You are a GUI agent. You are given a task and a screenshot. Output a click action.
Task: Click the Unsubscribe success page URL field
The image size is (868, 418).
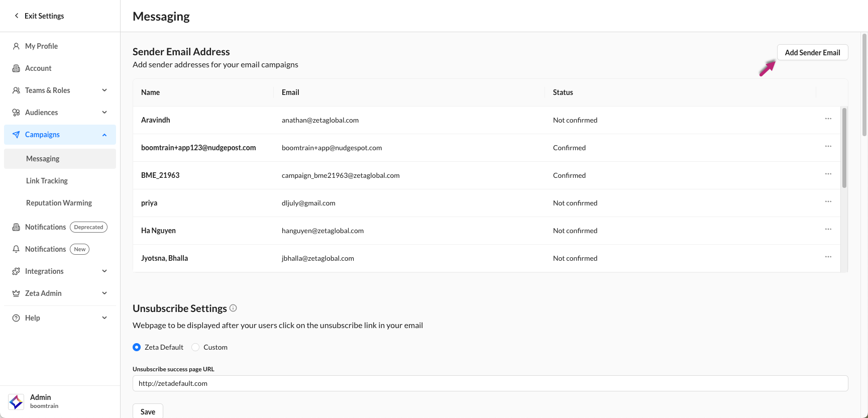pos(490,383)
